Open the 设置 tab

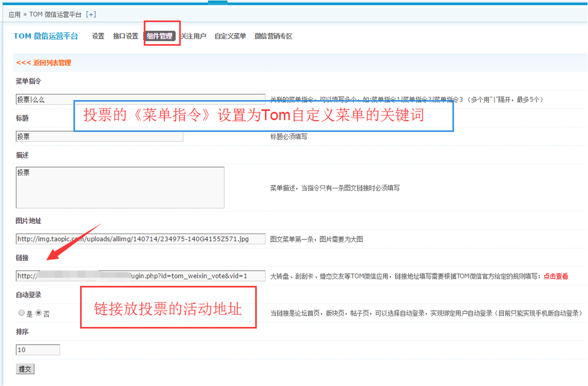point(98,36)
